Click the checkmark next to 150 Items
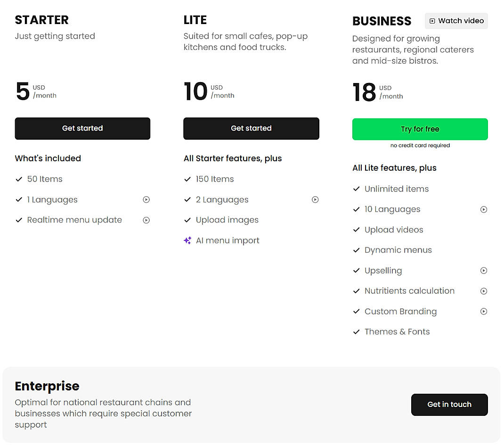The height and width of the screenshot is (447, 504). point(187,179)
